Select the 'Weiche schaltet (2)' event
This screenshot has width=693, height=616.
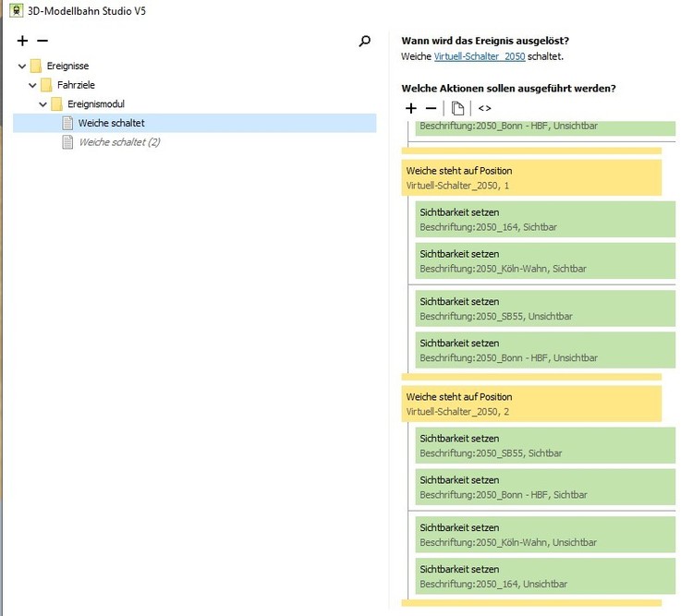(119, 142)
